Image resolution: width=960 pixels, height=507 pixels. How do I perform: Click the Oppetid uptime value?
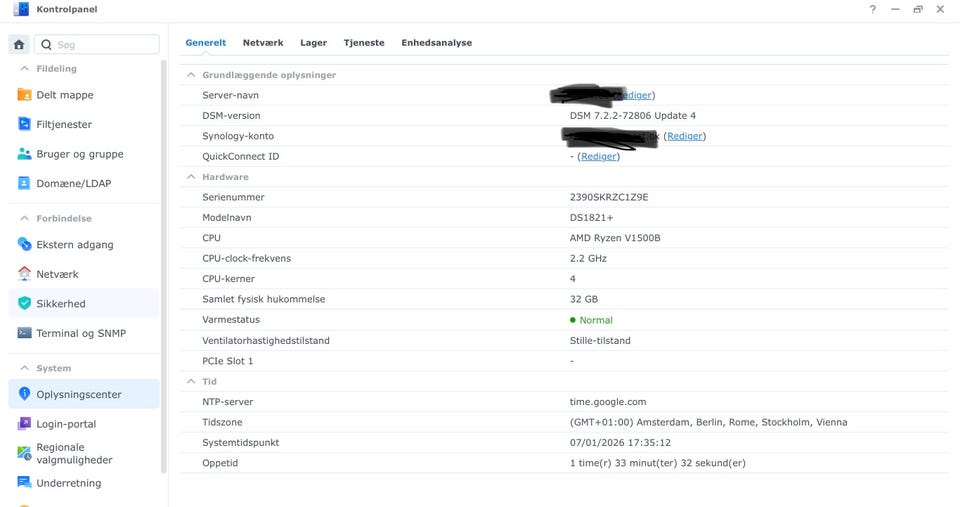tap(658, 463)
